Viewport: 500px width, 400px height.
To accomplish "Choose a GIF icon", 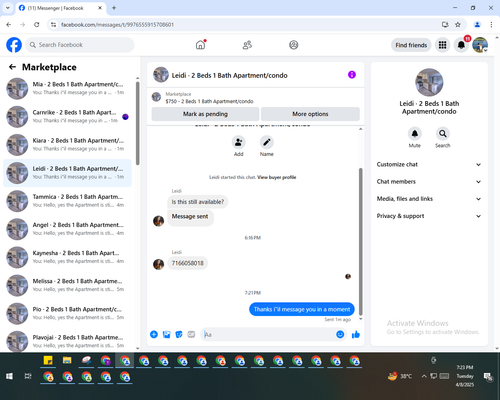I will 191,334.
